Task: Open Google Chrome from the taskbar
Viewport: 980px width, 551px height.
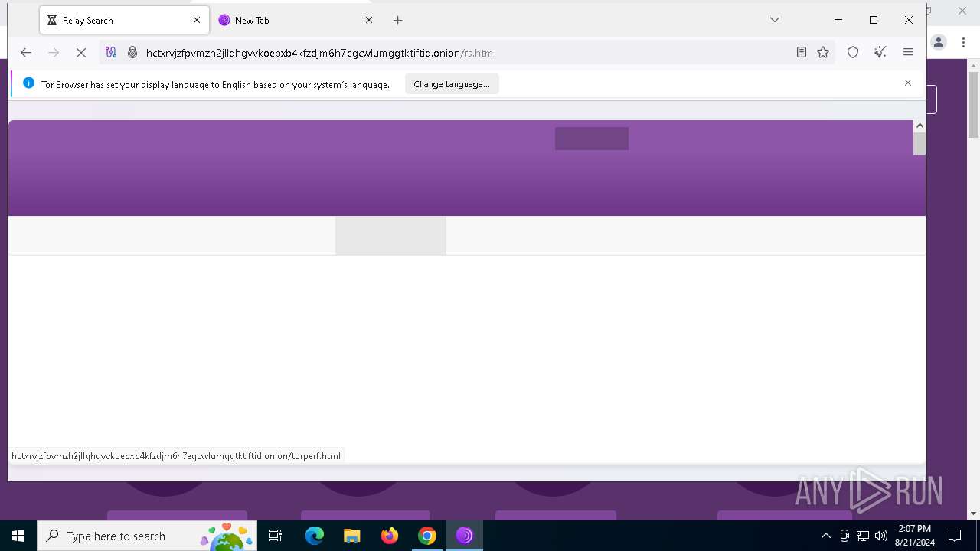Action: click(427, 536)
